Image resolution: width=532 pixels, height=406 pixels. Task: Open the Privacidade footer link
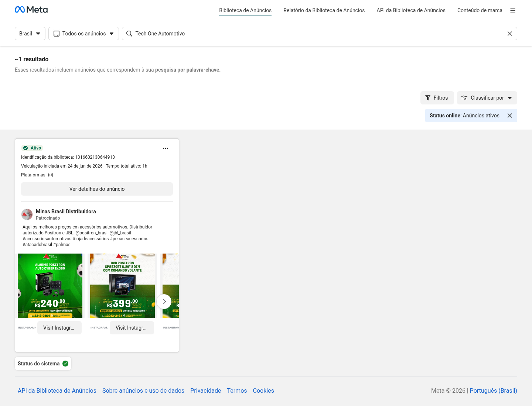coord(206,390)
